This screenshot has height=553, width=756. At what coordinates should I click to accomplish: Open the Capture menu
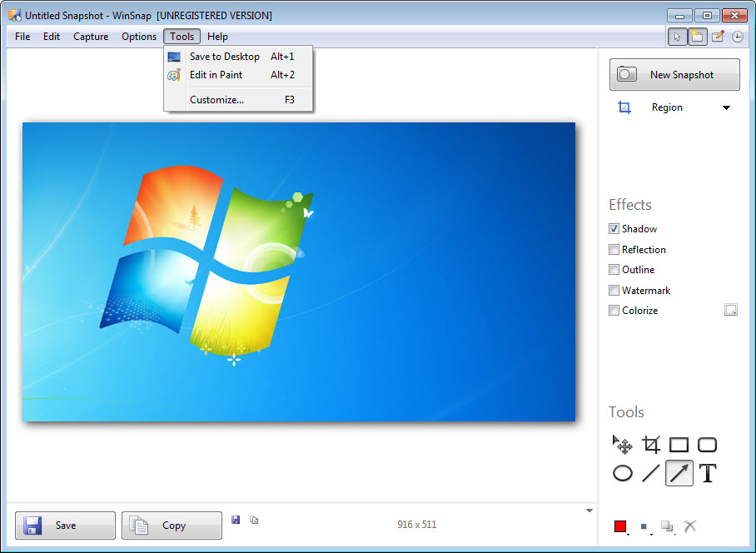coord(91,37)
